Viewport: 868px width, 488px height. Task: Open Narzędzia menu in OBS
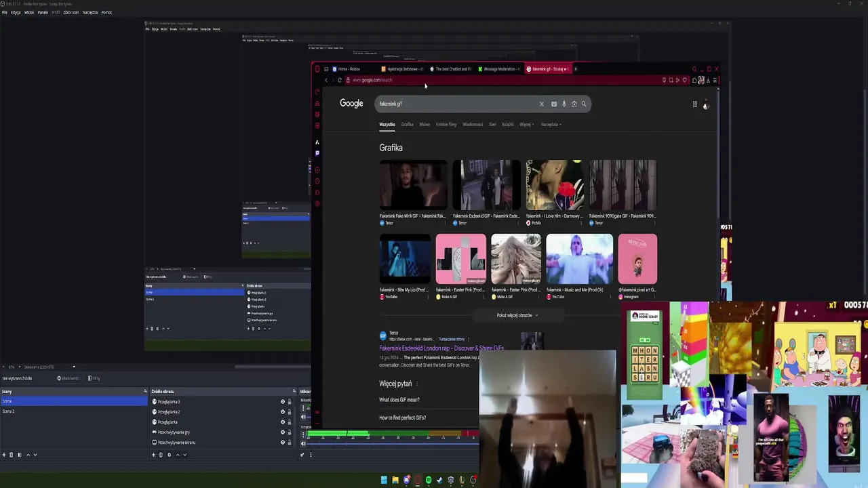pyautogui.click(x=90, y=12)
